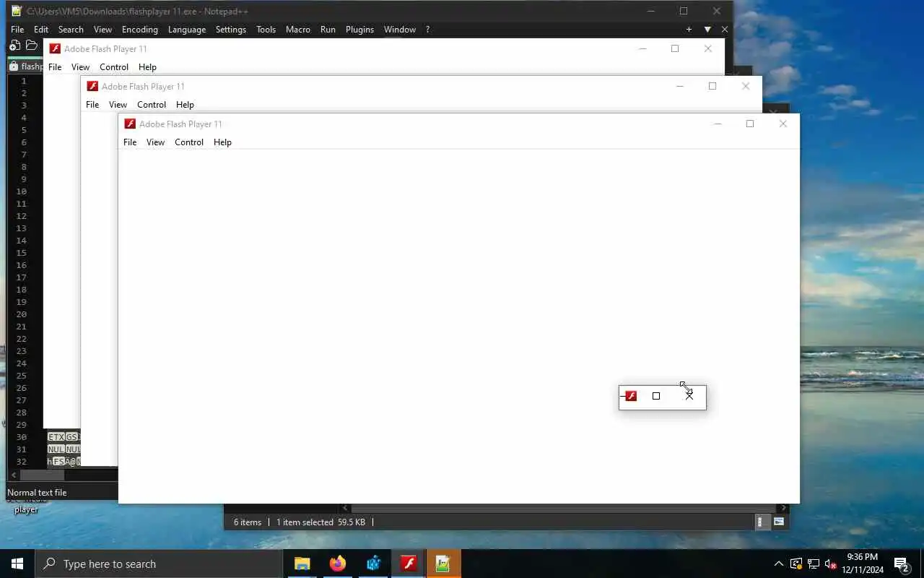Open File menu in frontmost Flash Player window
924x578 pixels.
pyautogui.click(x=130, y=142)
